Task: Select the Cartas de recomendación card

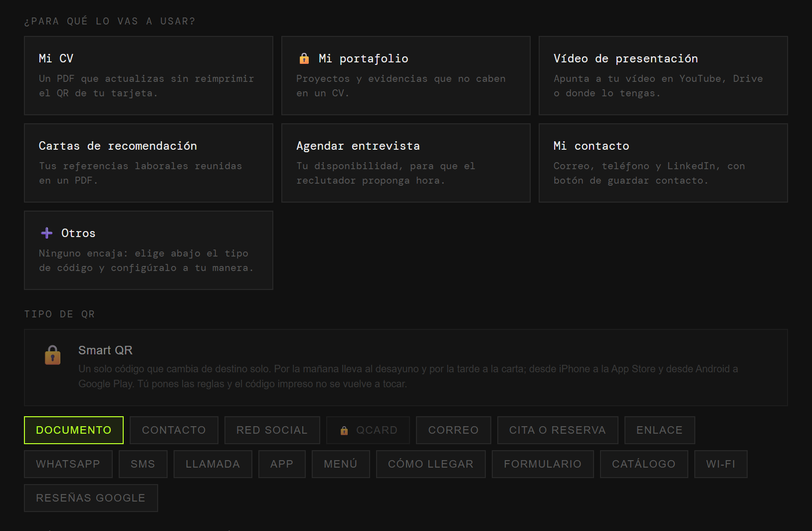Action: [149, 163]
